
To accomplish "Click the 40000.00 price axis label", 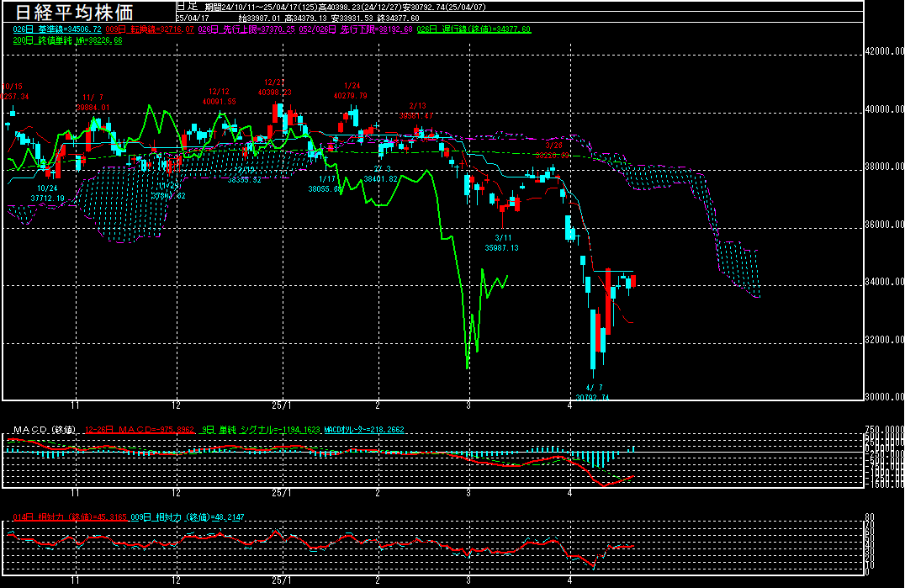I will (884, 109).
